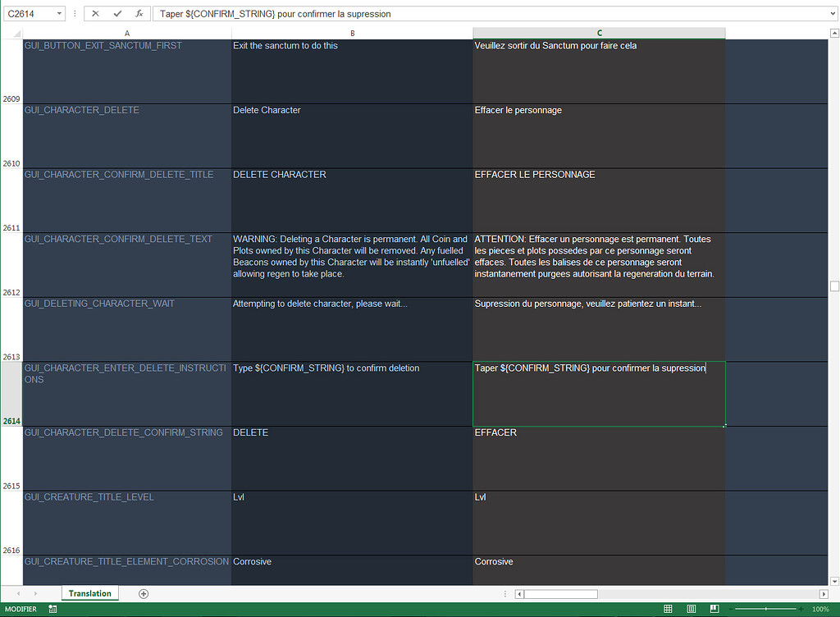Click the macro recording icon next to MODIFIER
This screenshot has width=840, height=617.
(x=52, y=609)
